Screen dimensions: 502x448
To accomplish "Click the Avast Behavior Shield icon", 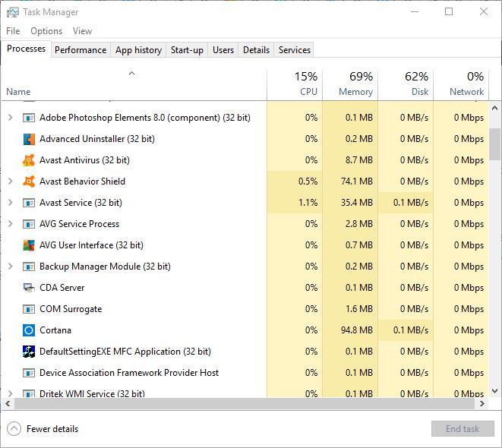I will click(29, 181).
